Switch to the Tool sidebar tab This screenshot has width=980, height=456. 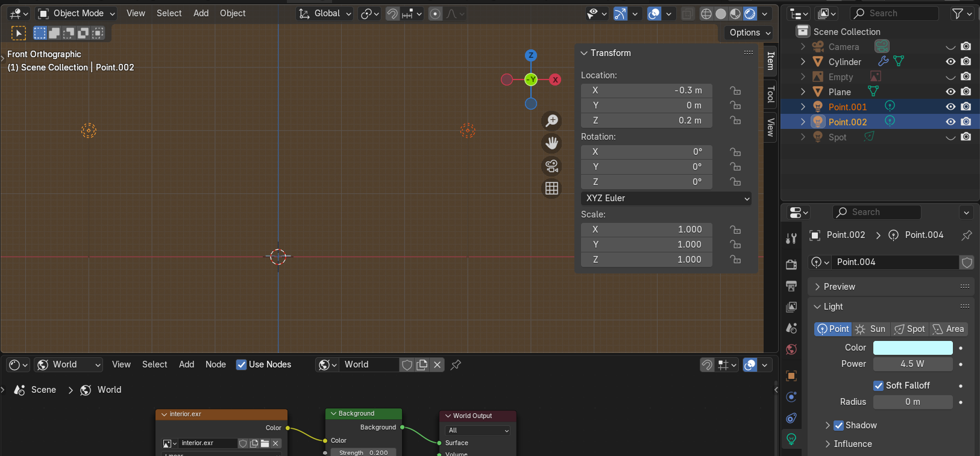pyautogui.click(x=770, y=94)
